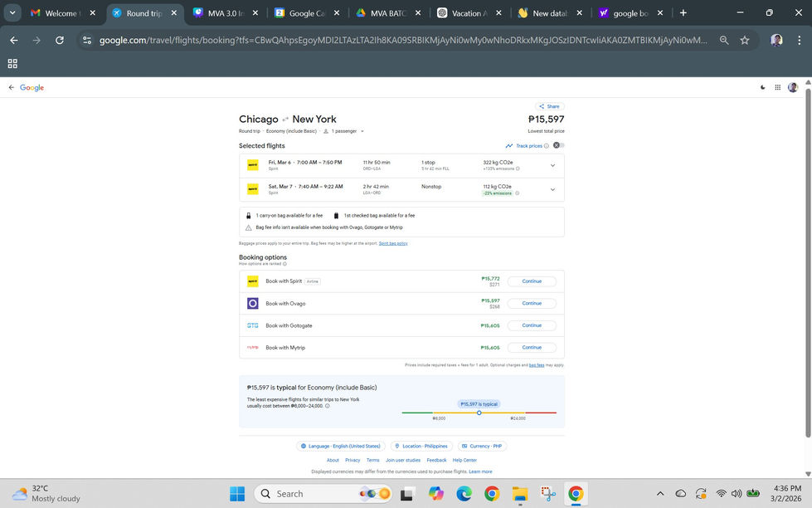Change Currency PHP setting

[x=482, y=446]
